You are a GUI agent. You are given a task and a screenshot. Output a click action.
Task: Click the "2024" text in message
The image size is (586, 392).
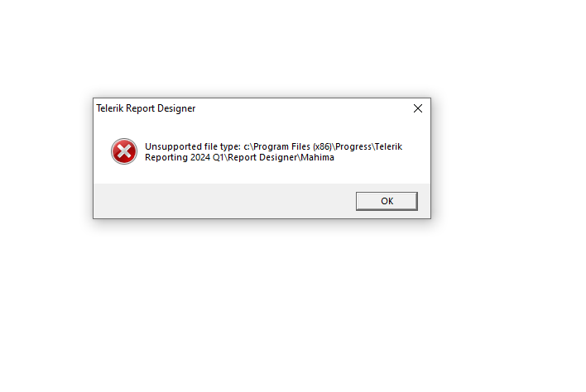pos(200,157)
